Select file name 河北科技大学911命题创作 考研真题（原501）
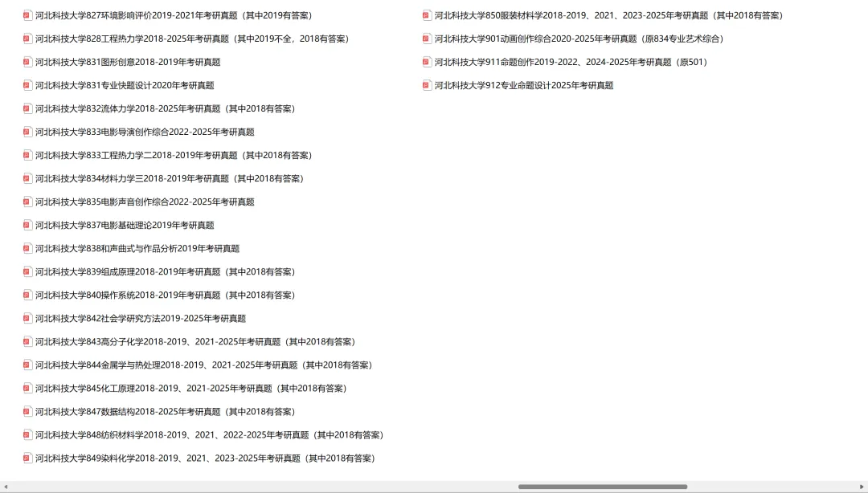This screenshot has height=493, width=868. (571, 62)
